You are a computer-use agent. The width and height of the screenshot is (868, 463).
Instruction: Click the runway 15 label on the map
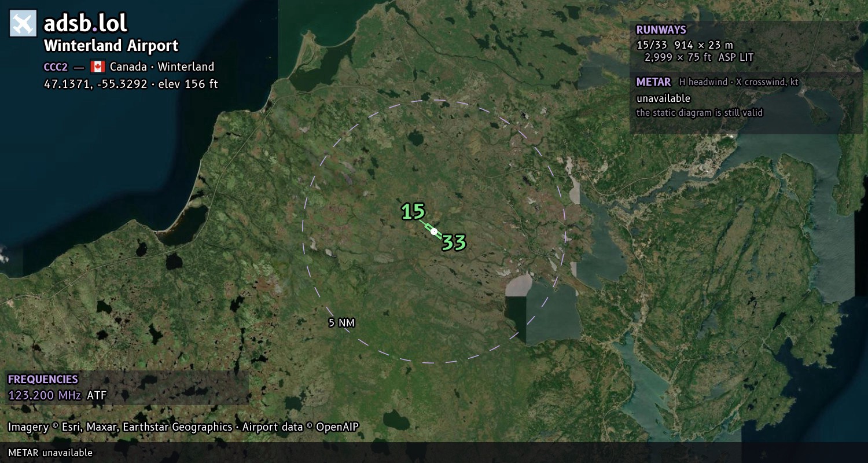pos(413,211)
